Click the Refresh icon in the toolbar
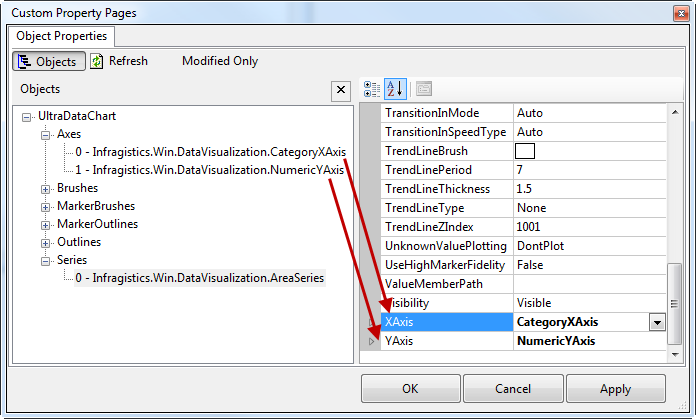This screenshot has width=696, height=419. [x=97, y=61]
